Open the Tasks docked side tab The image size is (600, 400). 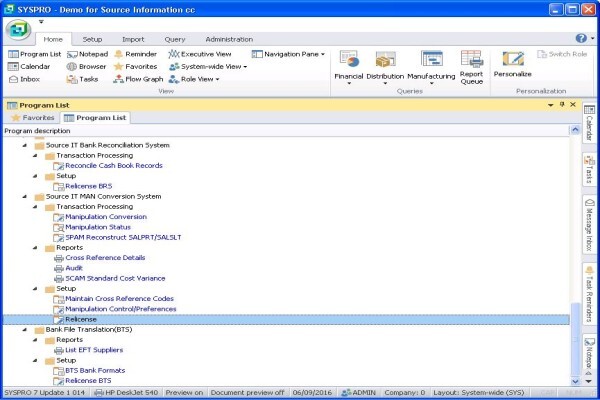pos(589,169)
